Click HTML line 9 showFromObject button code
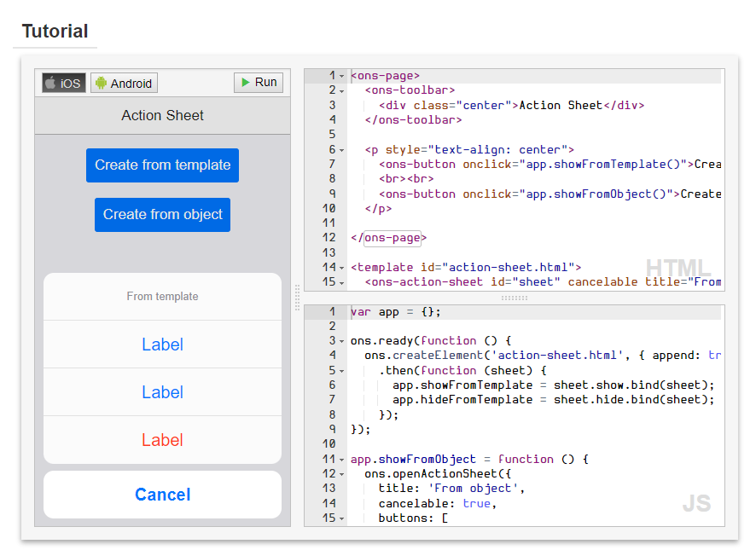Viewport: 756px width, 550px height. pyautogui.click(x=550, y=194)
